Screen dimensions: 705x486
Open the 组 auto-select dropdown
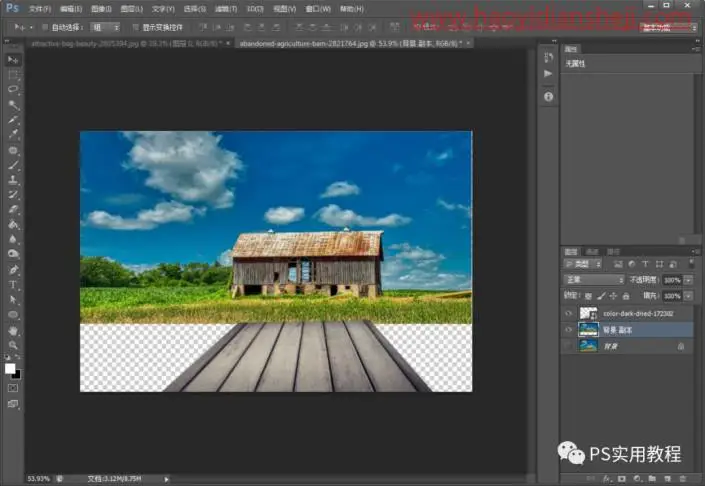[x=105, y=27]
